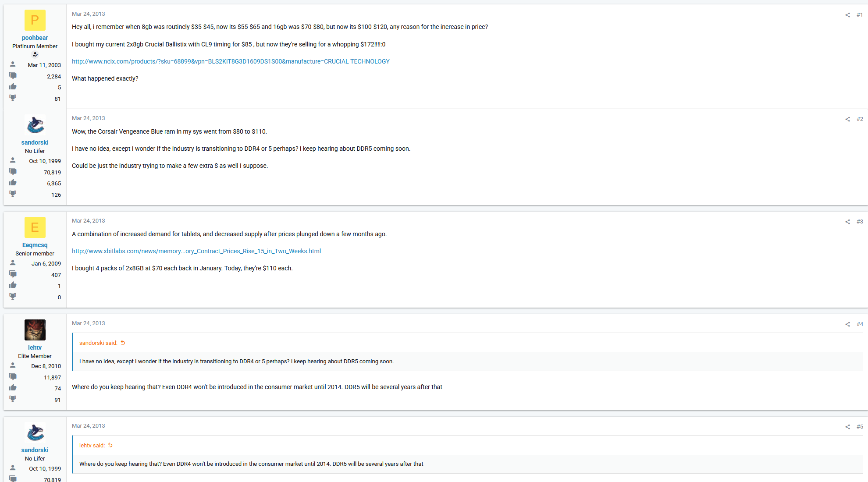The width and height of the screenshot is (868, 482).
Task: Click post number #2 permalink
Action: [860, 119]
